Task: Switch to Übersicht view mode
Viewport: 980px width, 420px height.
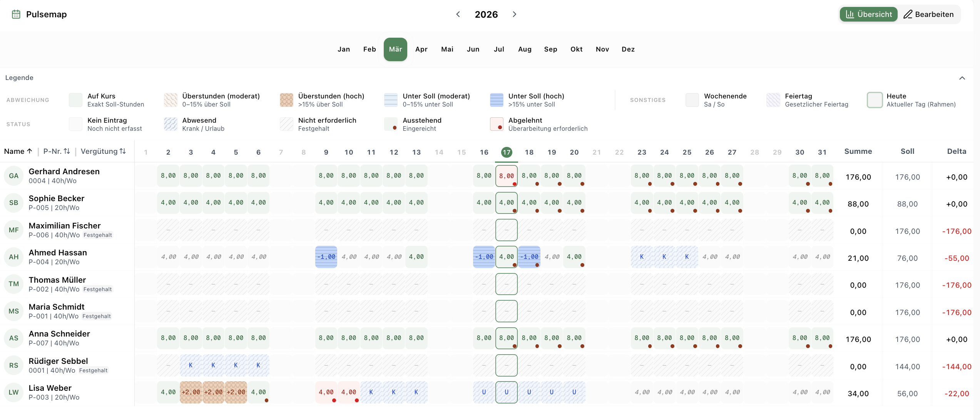Action: click(868, 14)
